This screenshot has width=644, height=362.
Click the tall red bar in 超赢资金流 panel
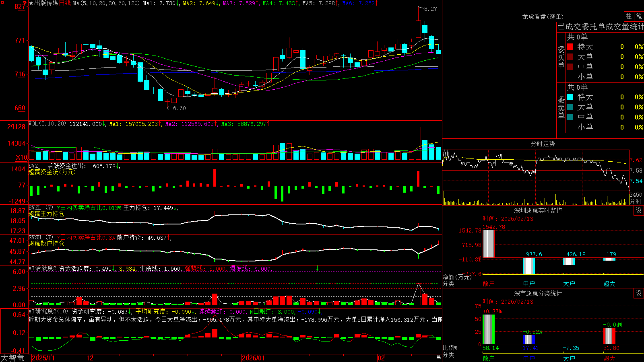pos(215,178)
